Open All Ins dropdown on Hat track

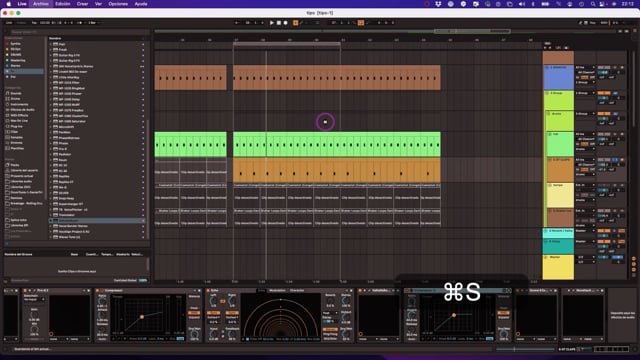(x=585, y=134)
